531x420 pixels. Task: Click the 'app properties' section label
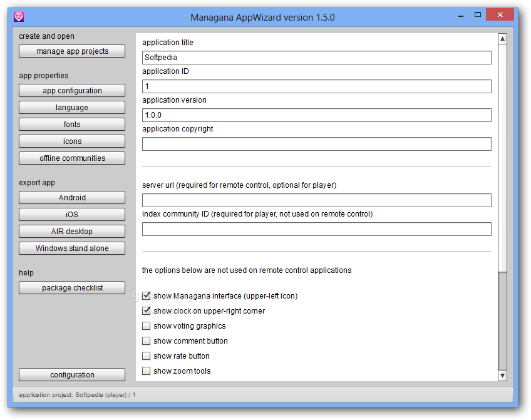pos(43,76)
